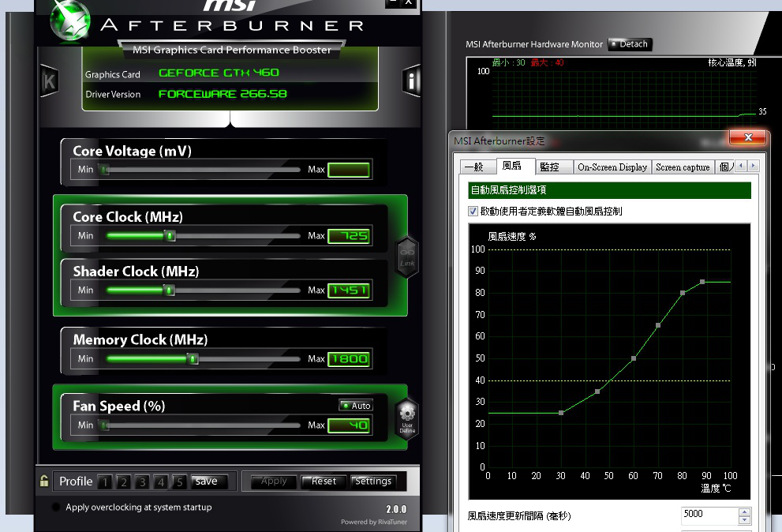Open the information i button in Afterburner
782x532 pixels.
pyautogui.click(x=411, y=81)
